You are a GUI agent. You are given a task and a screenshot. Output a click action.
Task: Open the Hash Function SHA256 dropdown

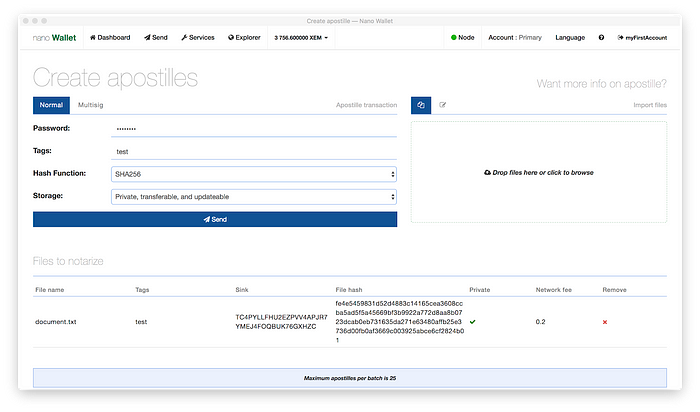coord(254,174)
